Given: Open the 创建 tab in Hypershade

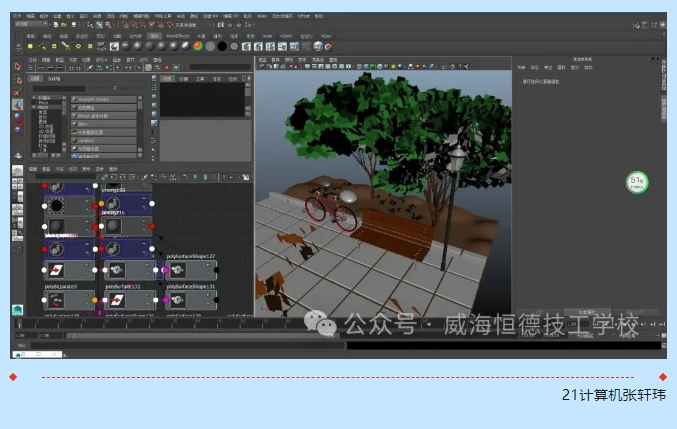Looking at the screenshot, I should 35,79.
